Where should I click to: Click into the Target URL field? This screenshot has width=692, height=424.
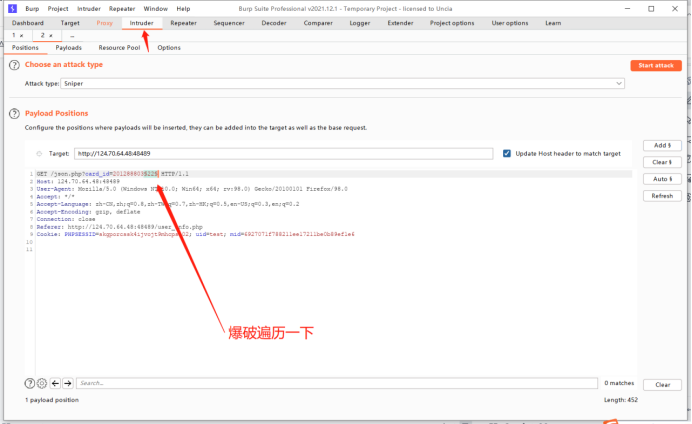pos(283,154)
